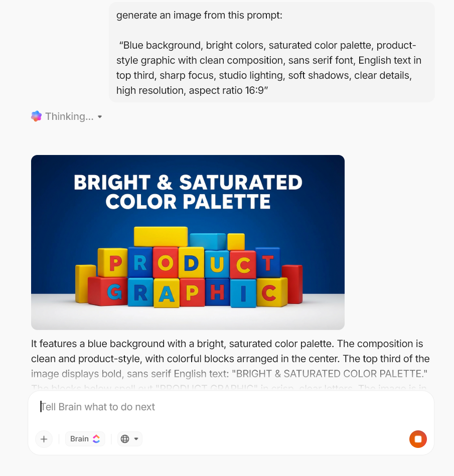This screenshot has width=454, height=476.
Task: Stop the response with the orange button
Action: 418,439
